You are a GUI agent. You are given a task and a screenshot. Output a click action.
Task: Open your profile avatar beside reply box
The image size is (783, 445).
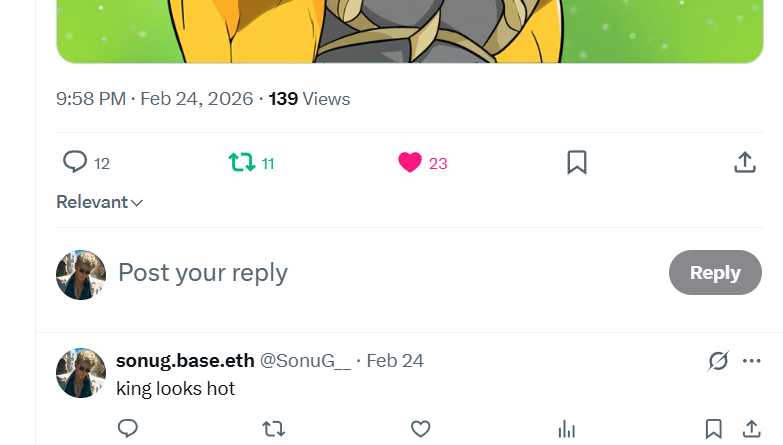(x=81, y=275)
